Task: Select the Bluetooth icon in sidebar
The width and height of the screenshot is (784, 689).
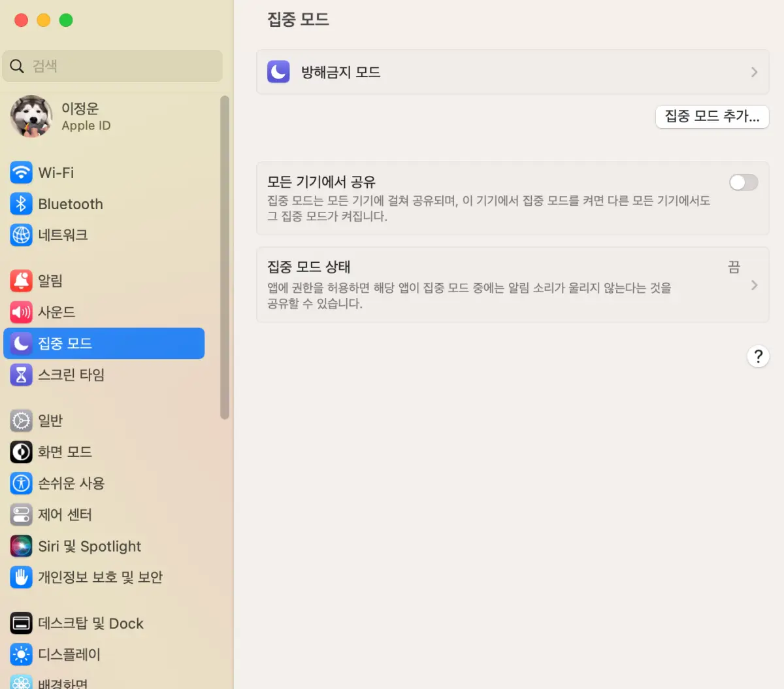Action: [x=20, y=204]
